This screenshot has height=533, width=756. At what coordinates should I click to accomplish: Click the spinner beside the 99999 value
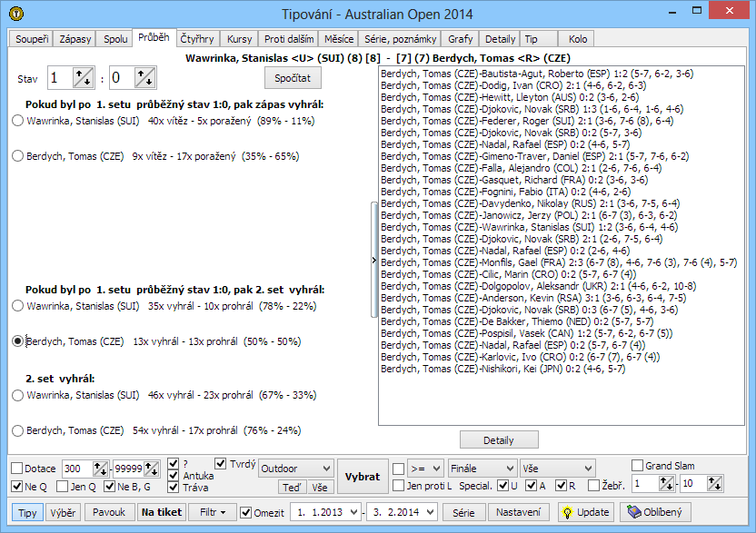tap(152, 469)
